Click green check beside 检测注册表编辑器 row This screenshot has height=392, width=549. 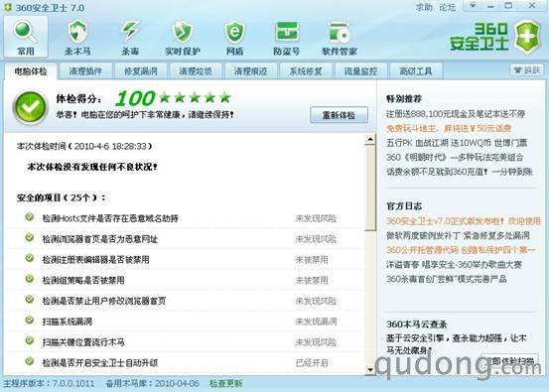pos(30,258)
